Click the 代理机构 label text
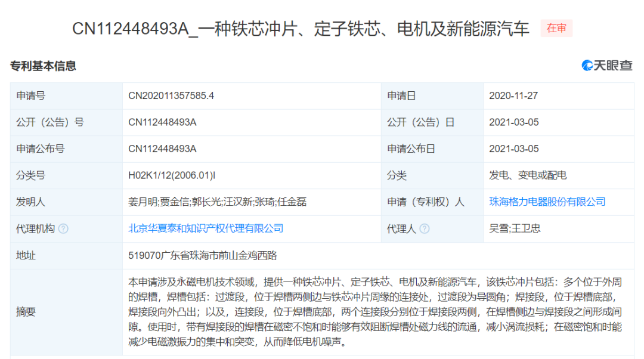This screenshot has height=359, width=644. coord(35,229)
